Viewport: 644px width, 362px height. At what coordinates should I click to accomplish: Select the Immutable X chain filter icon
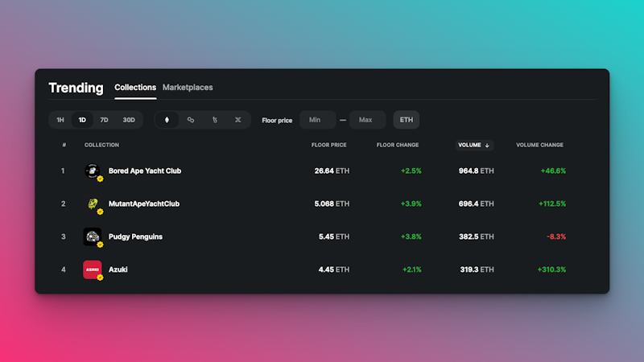(x=237, y=120)
